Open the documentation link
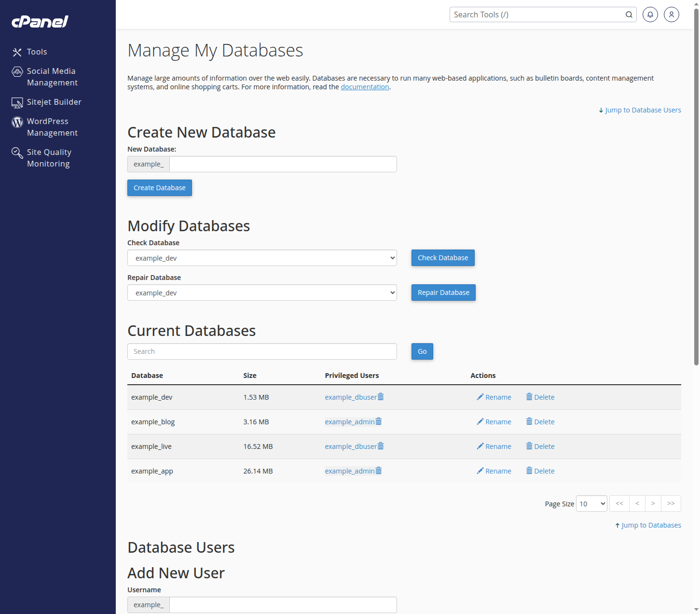 (365, 87)
